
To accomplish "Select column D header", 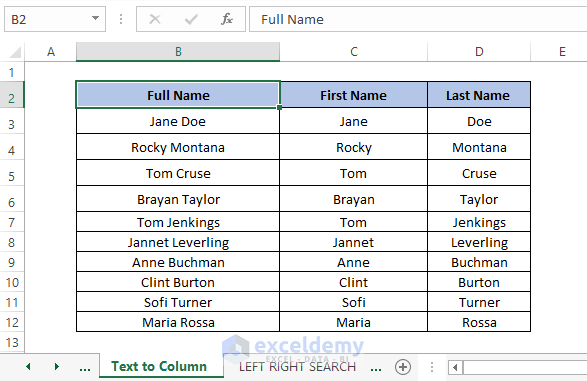I will click(x=479, y=52).
